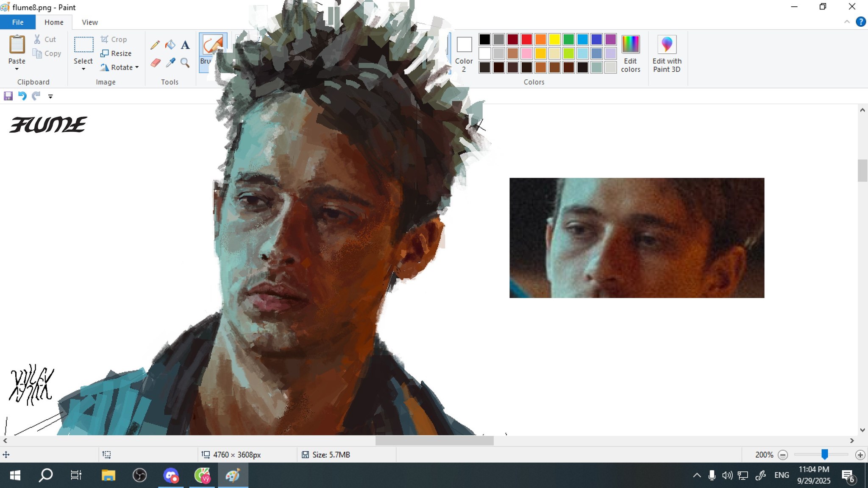
Task: Click the Undo arrow
Action: coord(22,96)
